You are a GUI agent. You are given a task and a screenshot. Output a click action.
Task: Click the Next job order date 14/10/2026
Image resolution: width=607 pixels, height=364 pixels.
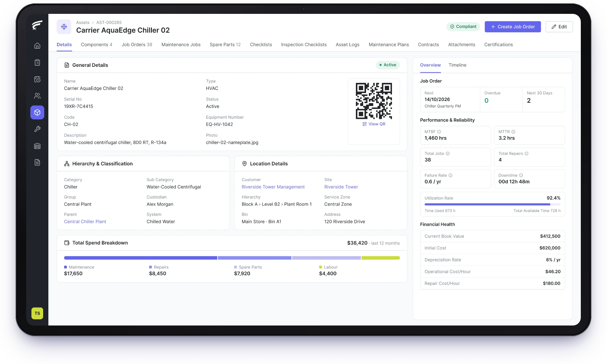(x=437, y=99)
